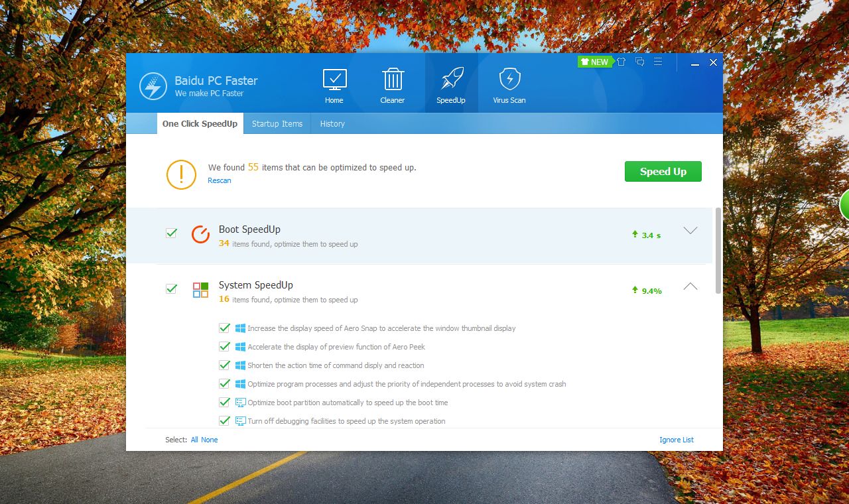The image size is (849, 504).
Task: Switch to History tab
Action: [332, 123]
